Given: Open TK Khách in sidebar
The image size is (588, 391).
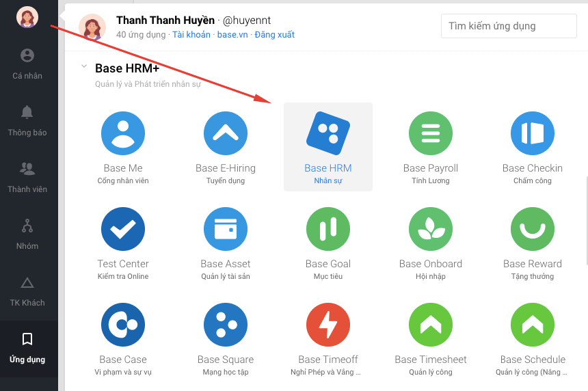Looking at the screenshot, I should (27, 291).
